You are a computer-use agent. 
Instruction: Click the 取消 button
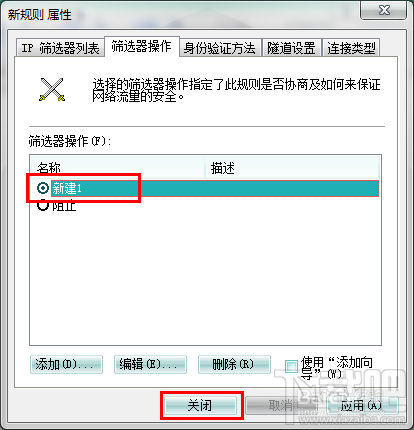[282, 406]
